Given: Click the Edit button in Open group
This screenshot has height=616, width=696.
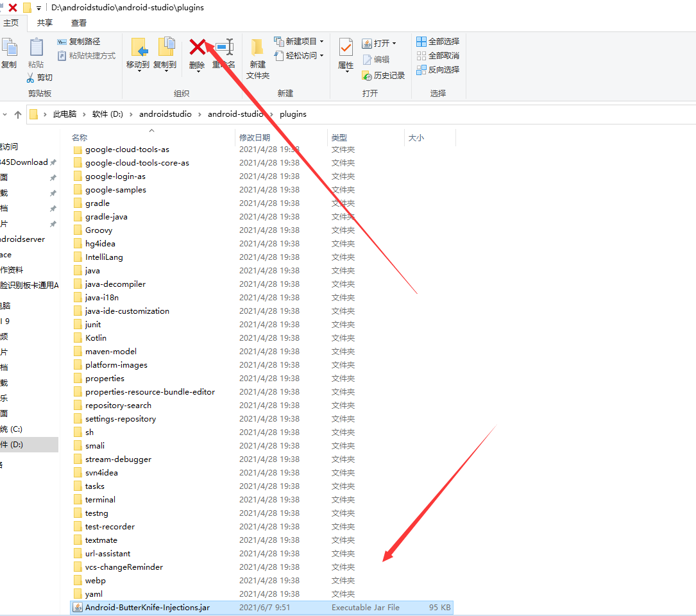Looking at the screenshot, I should tap(376, 60).
